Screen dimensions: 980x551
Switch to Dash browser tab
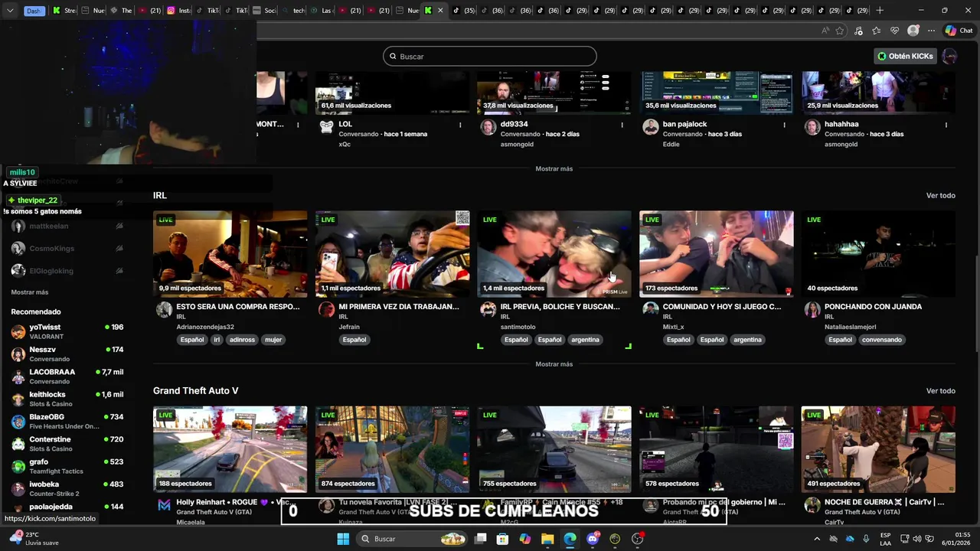[x=34, y=11]
